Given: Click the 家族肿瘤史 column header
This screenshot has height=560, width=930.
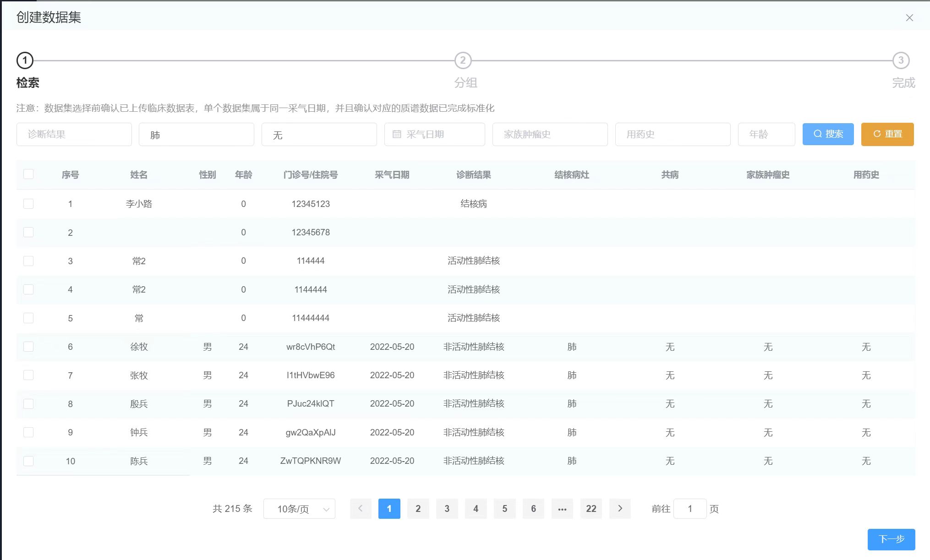Looking at the screenshot, I should [768, 174].
